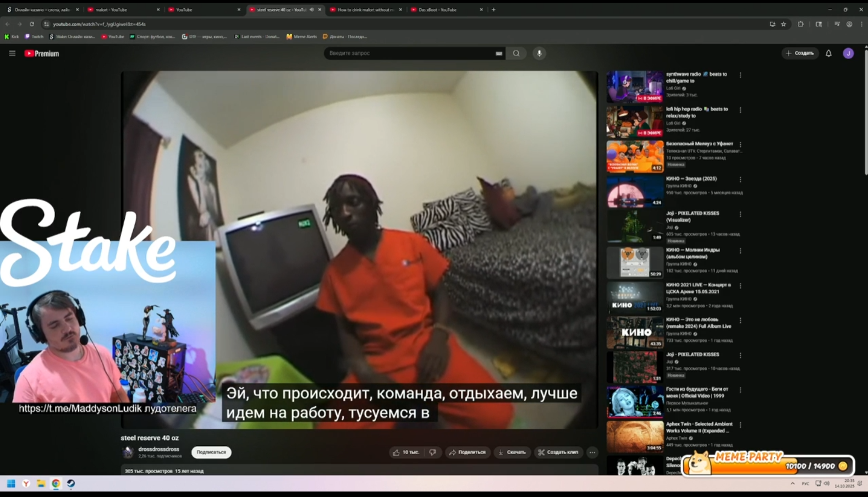The height and width of the screenshot is (497, 868).
Task: Open the account avatar menu
Action: click(x=848, y=53)
